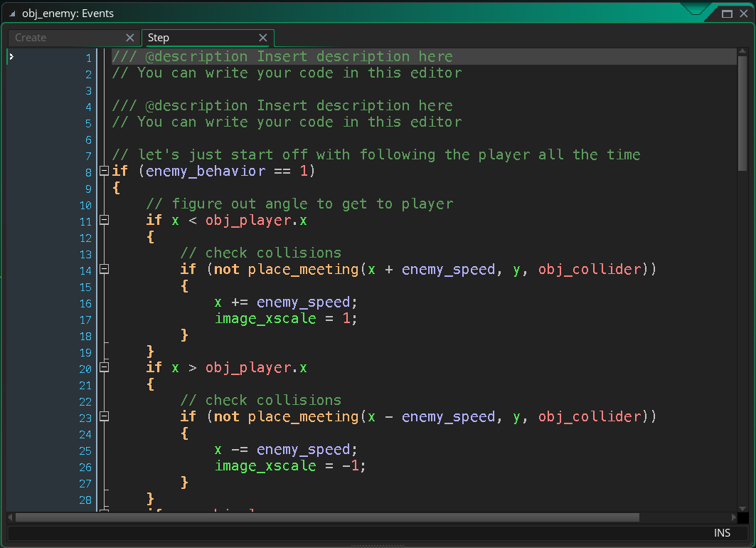
Task: Fold the 'if x > obj_player.x' block
Action: [x=104, y=367]
